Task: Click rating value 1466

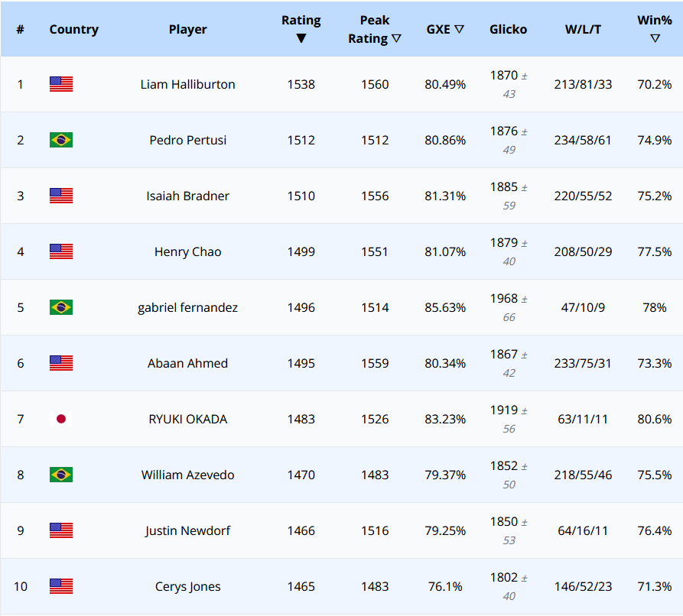Action: click(x=301, y=530)
